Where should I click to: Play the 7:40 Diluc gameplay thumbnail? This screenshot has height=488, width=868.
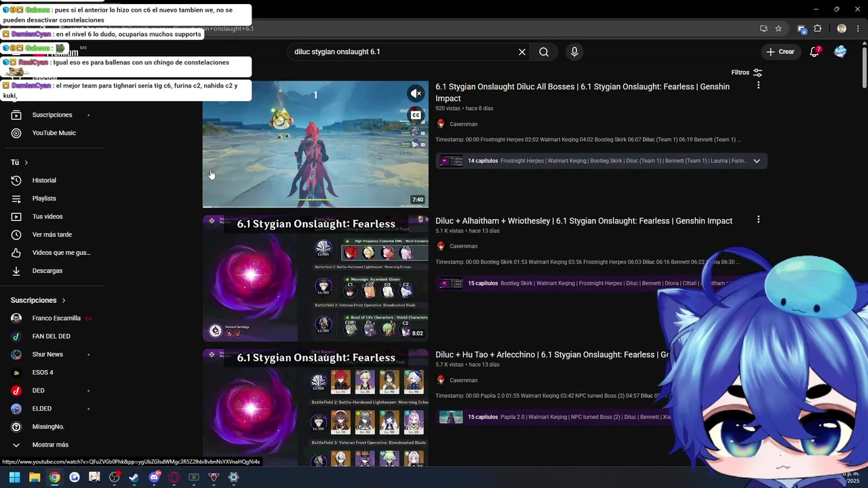pyautogui.click(x=315, y=144)
